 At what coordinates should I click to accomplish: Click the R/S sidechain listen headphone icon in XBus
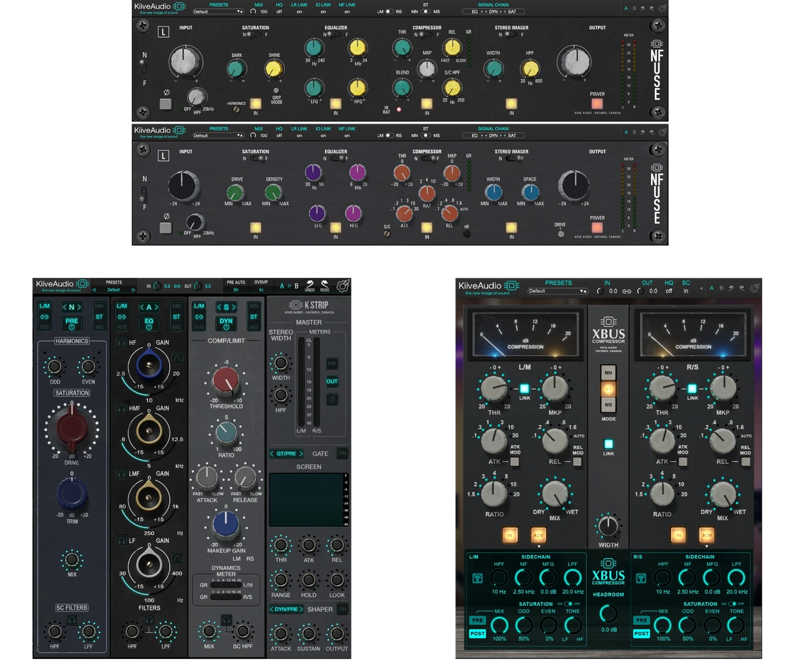tap(641, 578)
